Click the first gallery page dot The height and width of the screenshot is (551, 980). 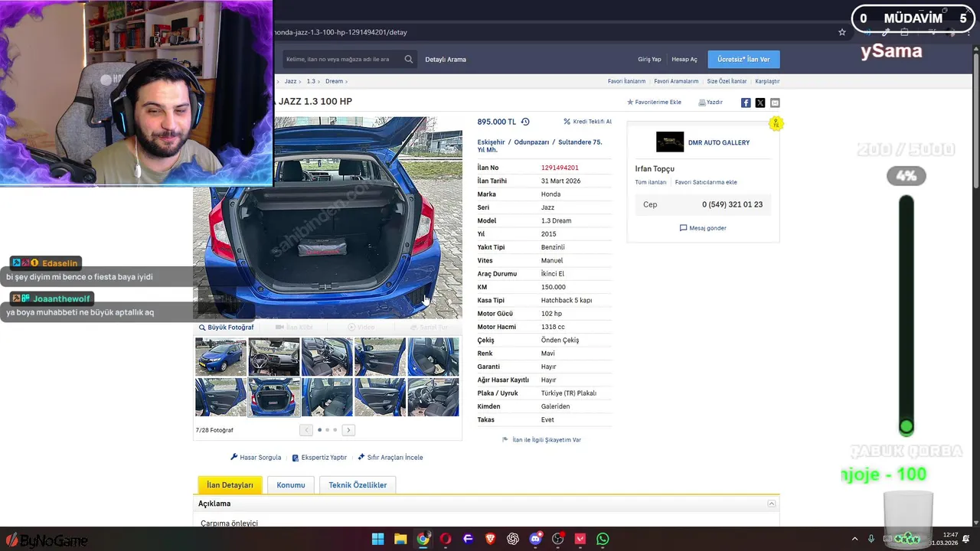pyautogui.click(x=319, y=430)
